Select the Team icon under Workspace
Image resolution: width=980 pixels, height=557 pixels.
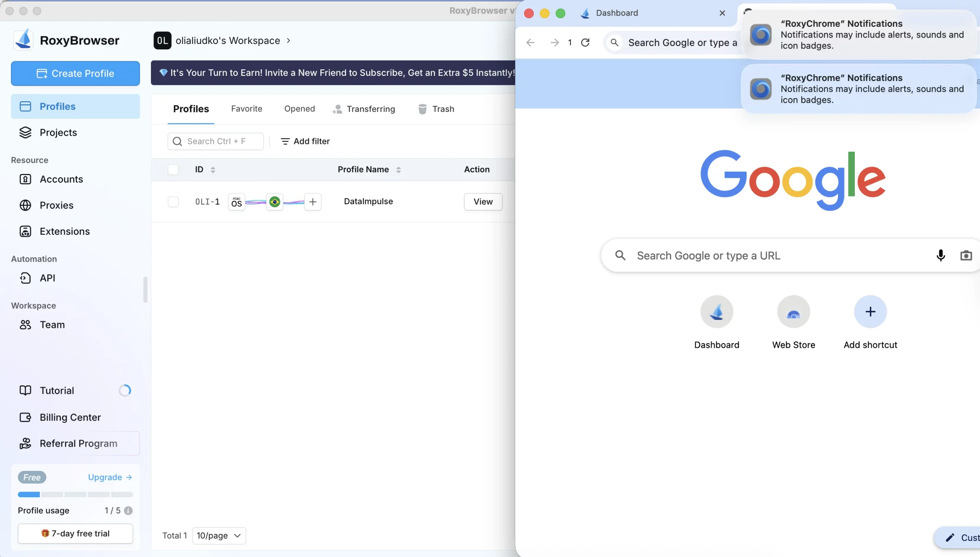pos(25,325)
